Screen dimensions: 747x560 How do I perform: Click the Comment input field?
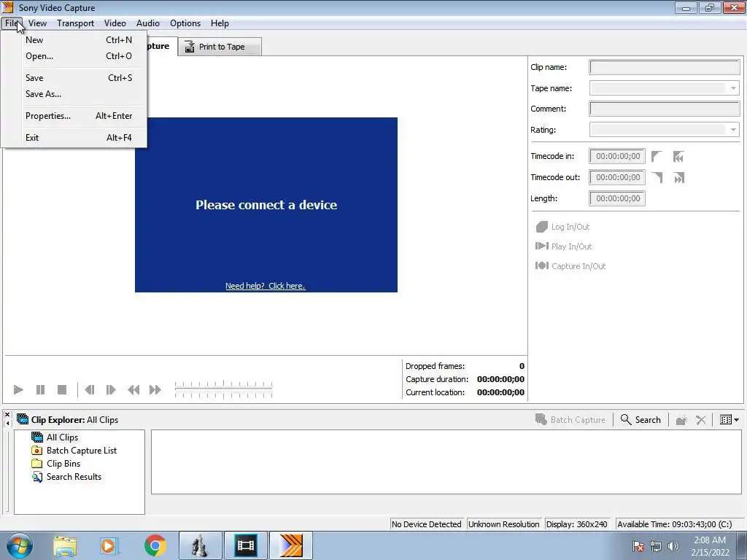click(x=665, y=109)
